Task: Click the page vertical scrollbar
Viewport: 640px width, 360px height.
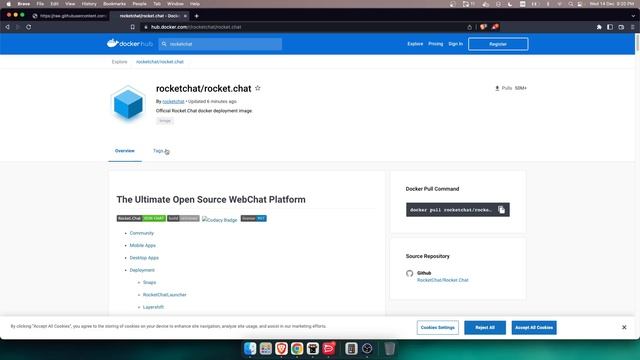Action: pos(637,44)
